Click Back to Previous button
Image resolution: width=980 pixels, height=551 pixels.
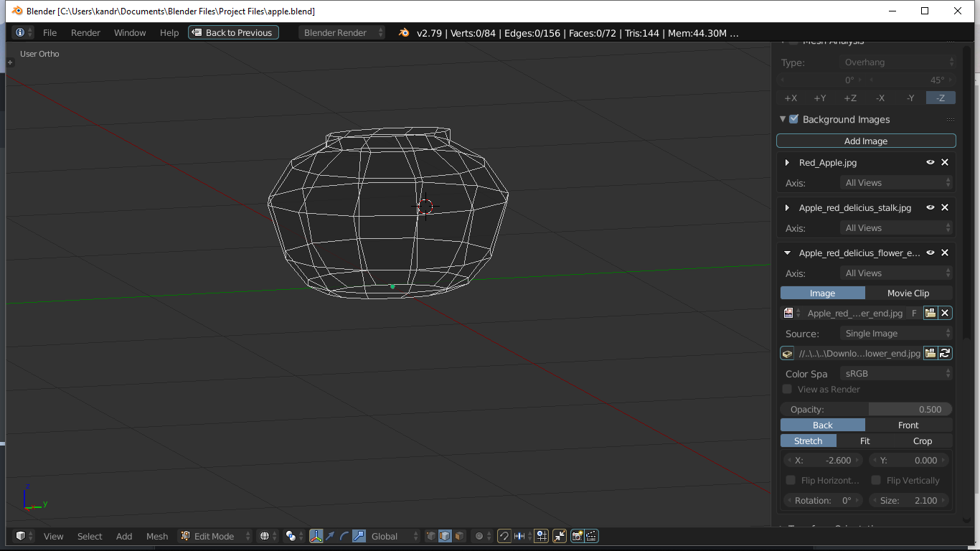click(x=233, y=33)
